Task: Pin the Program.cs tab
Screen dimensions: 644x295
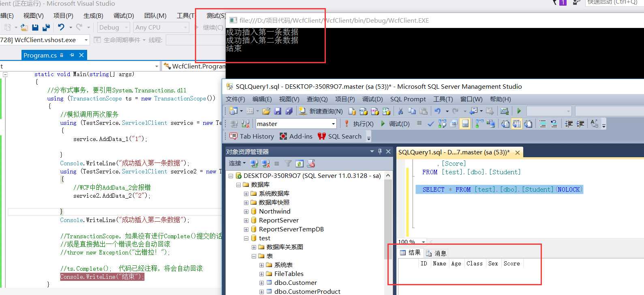Action: (x=72, y=55)
